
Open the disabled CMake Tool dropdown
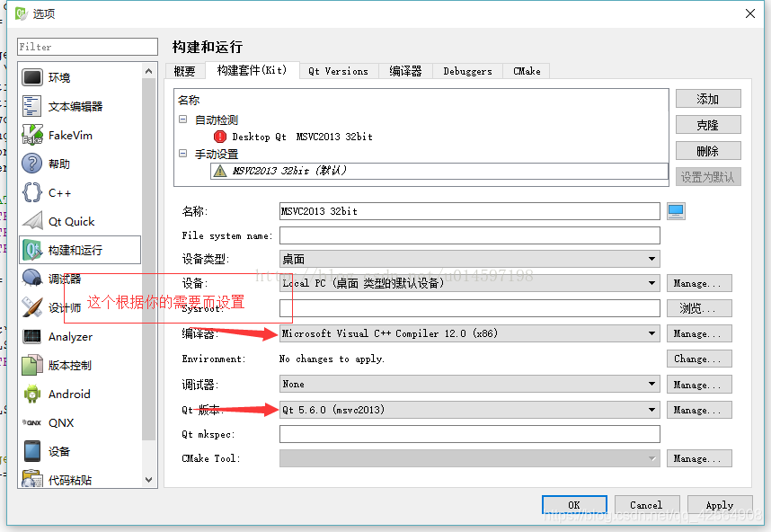pos(470,458)
